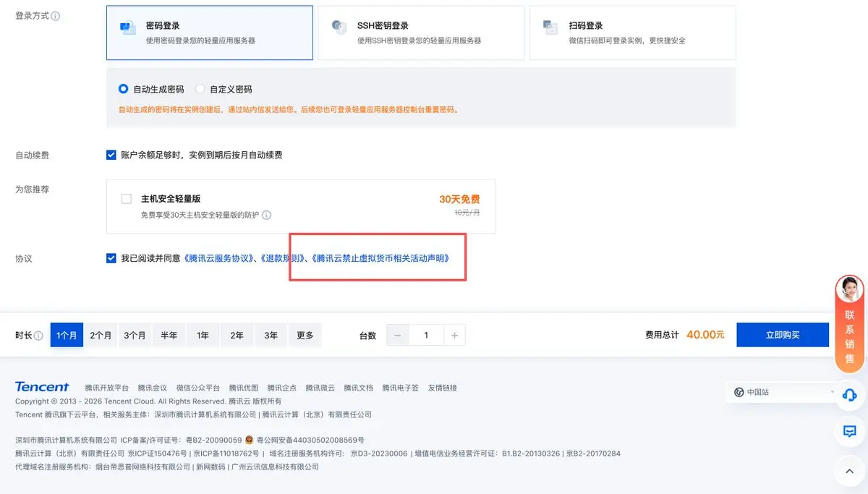868x494 pixels.
Task: Open the 友情链接 footer link
Action: 443,388
